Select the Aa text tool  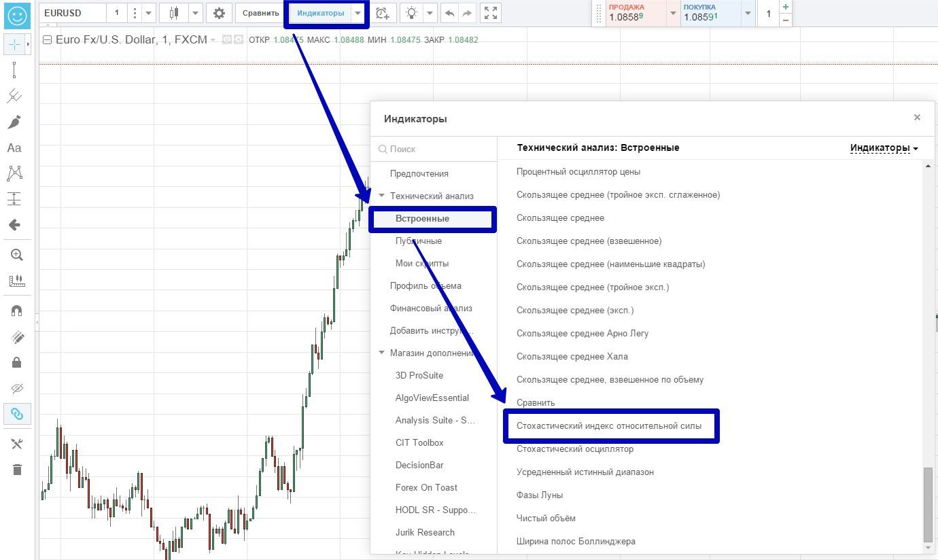pos(14,147)
